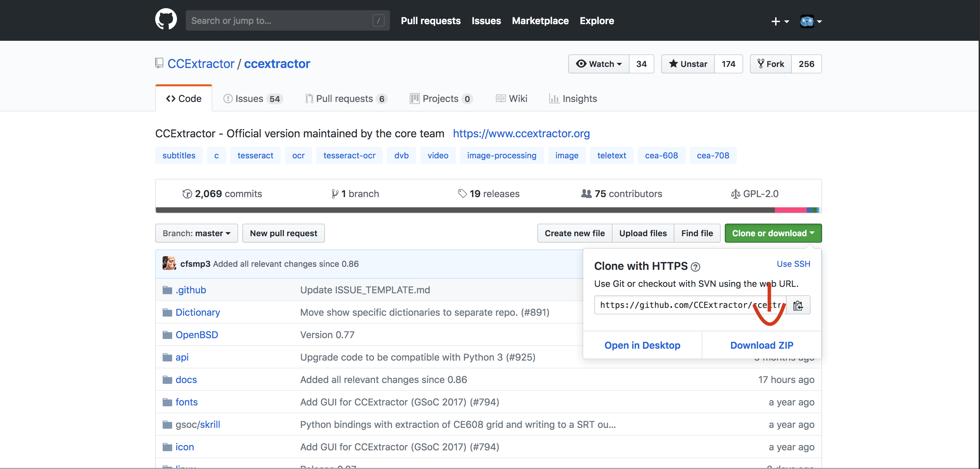The width and height of the screenshot is (980, 469).
Task: Click the GitHub Octocat logo
Action: click(166, 20)
